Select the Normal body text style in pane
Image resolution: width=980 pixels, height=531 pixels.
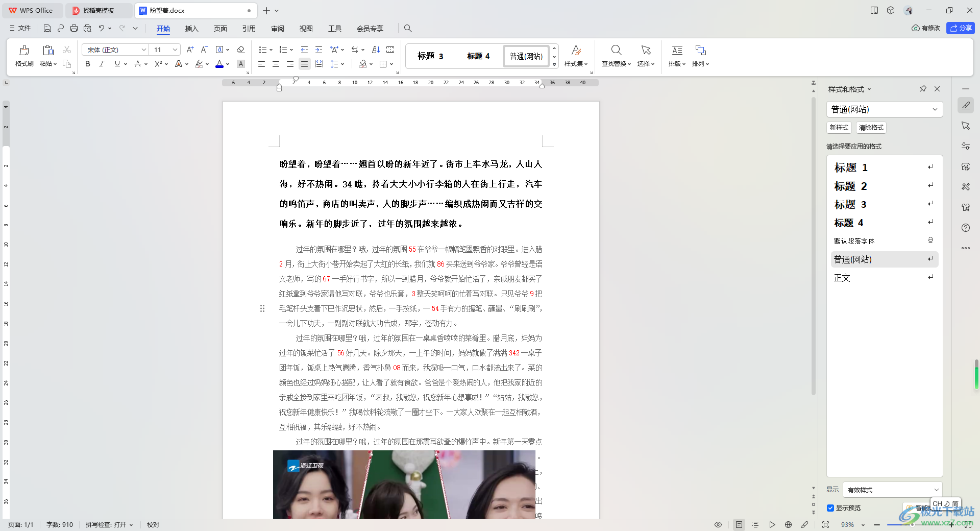[x=884, y=278]
